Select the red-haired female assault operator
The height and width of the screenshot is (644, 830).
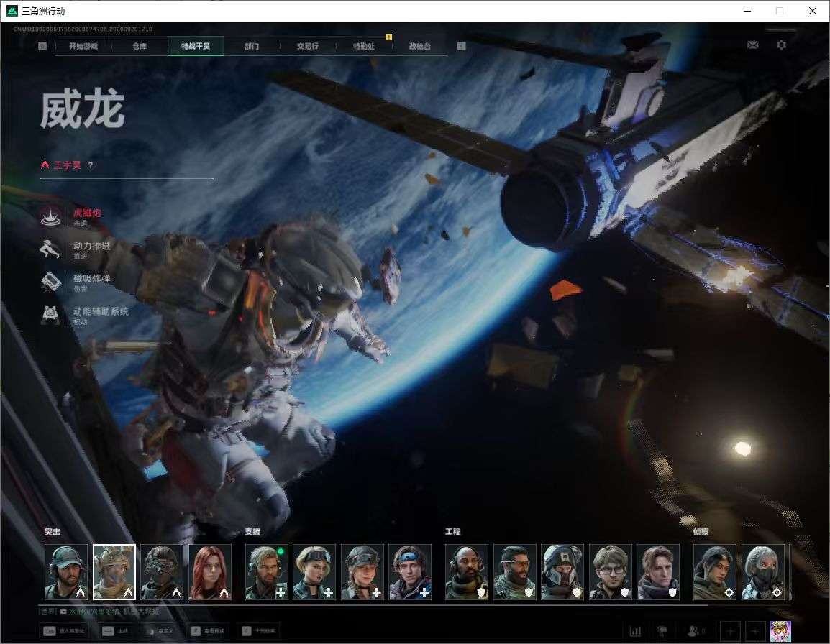(210, 572)
